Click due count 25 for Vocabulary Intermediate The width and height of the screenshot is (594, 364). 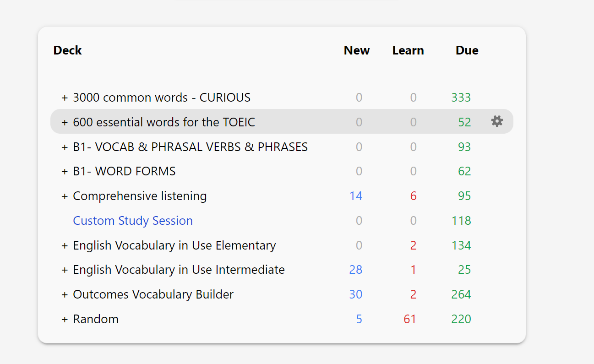464,270
